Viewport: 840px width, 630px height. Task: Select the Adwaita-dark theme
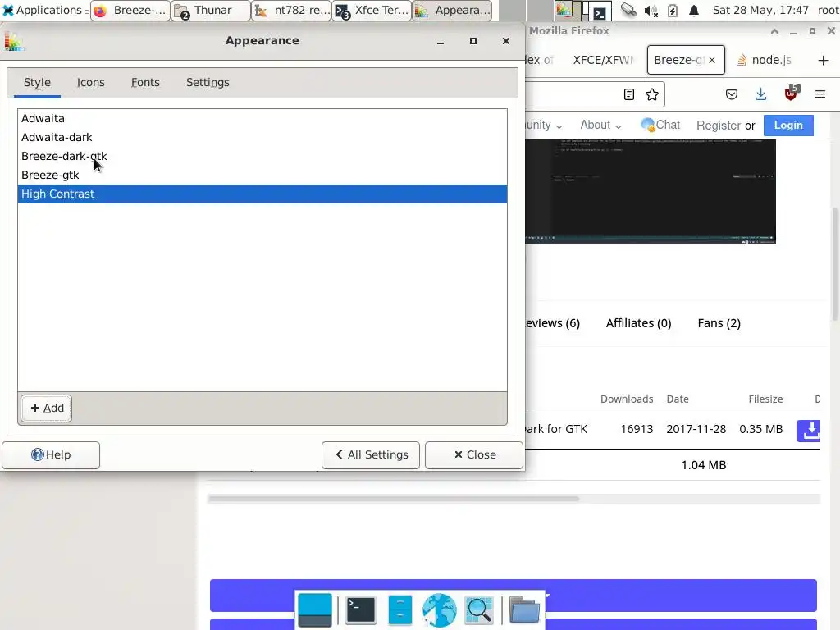tap(262, 137)
